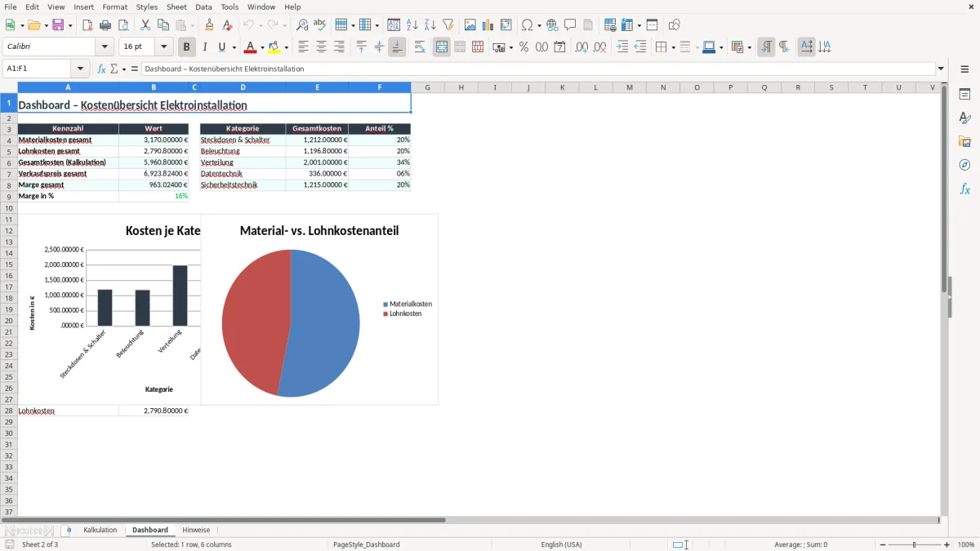980x551 pixels.
Task: Save the document with the Save icon
Action: pyautogui.click(x=59, y=25)
